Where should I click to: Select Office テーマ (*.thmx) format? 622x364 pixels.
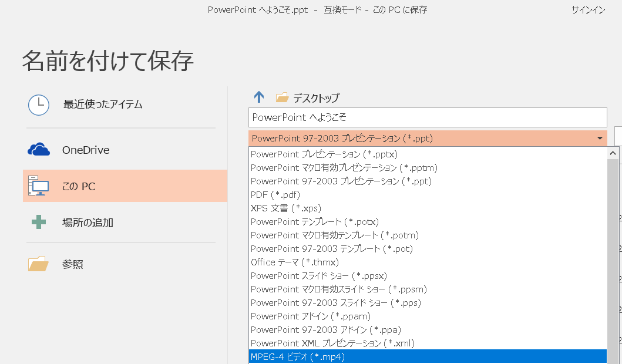(x=428, y=262)
